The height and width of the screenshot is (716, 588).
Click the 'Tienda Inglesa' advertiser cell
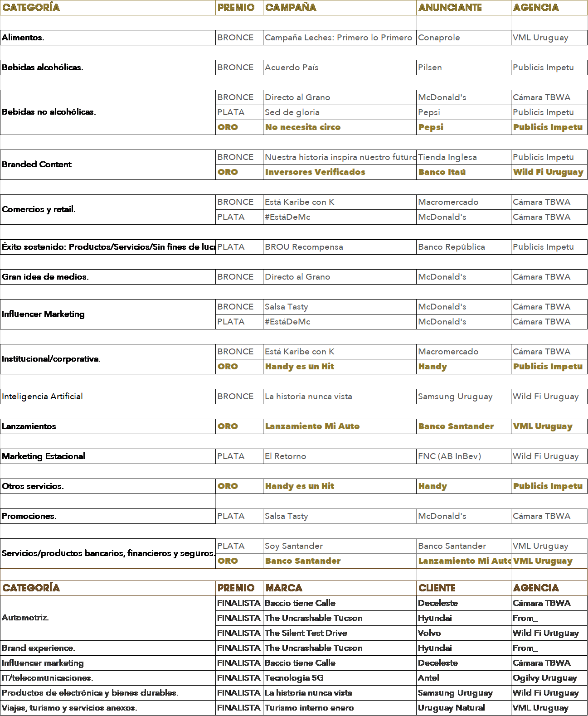click(463, 157)
